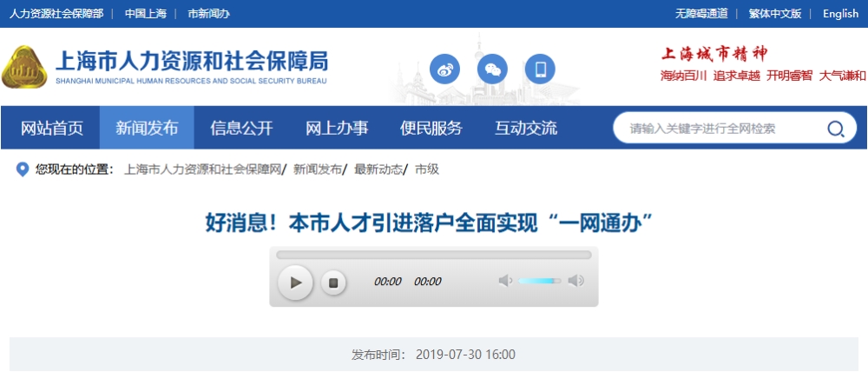
Task: Click the publish time 2019-07-30 16:00
Action: click(465, 355)
